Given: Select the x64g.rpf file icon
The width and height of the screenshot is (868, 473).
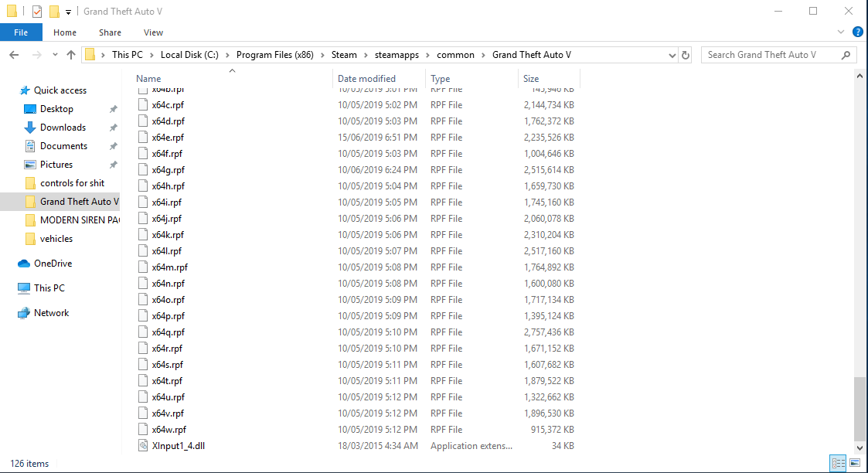Looking at the screenshot, I should (x=143, y=170).
